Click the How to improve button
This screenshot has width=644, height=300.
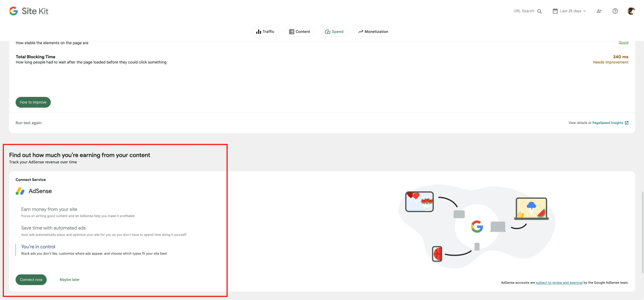pyautogui.click(x=33, y=102)
